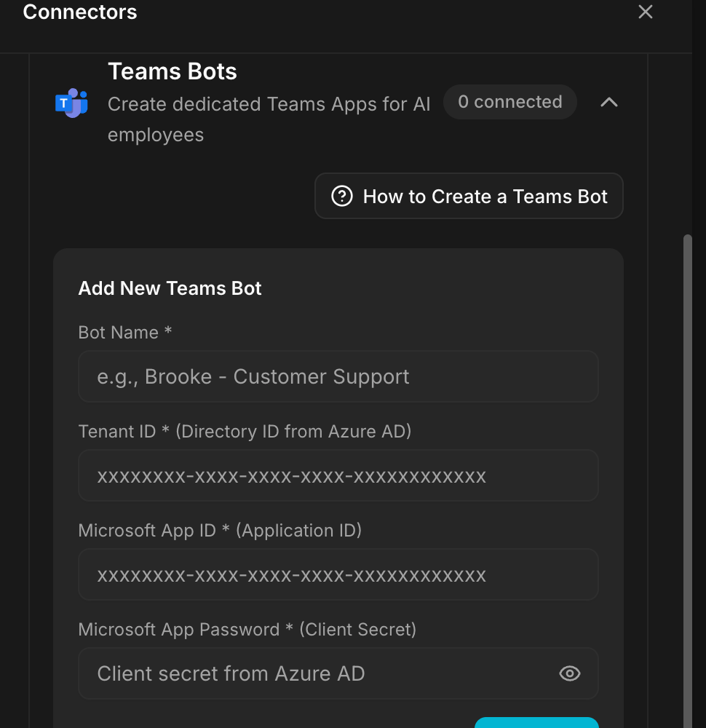Focus the Tenant ID input field
Viewport: 706px width, 728px height.
tap(338, 475)
